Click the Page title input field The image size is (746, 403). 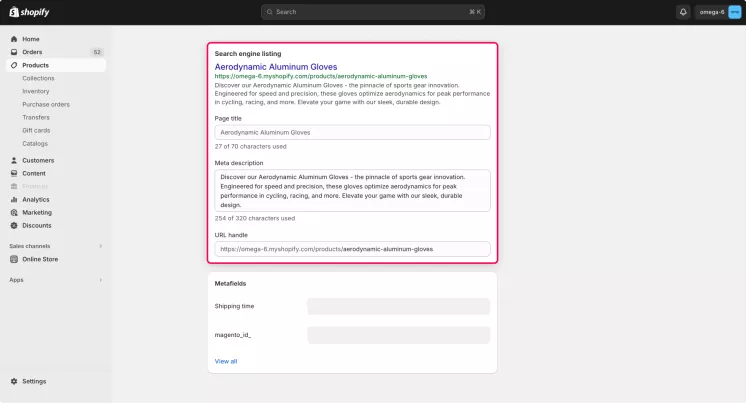coord(352,132)
